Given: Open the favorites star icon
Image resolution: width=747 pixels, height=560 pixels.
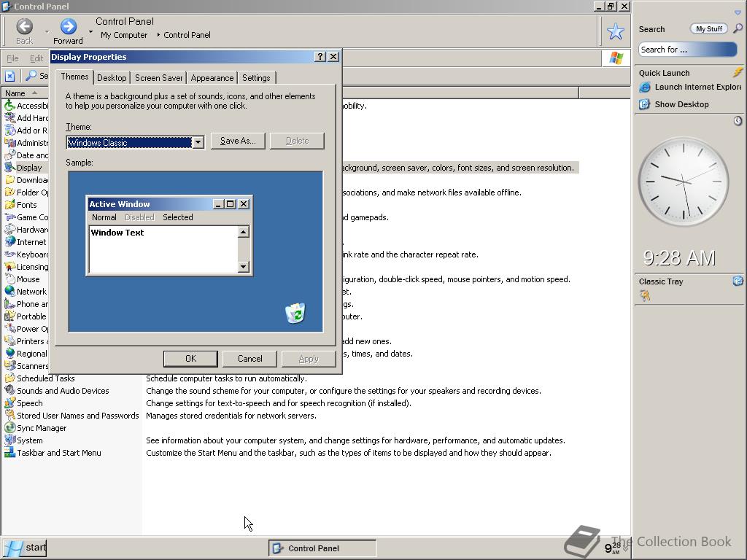Looking at the screenshot, I should (x=615, y=31).
